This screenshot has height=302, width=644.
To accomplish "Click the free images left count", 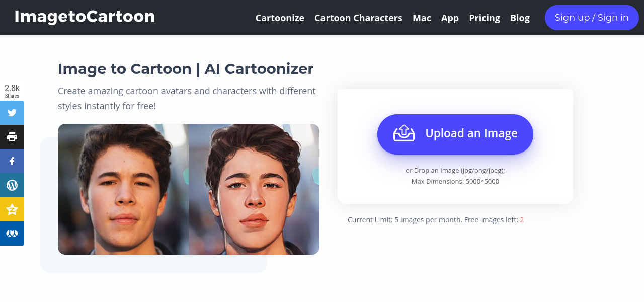I will tap(522, 220).
